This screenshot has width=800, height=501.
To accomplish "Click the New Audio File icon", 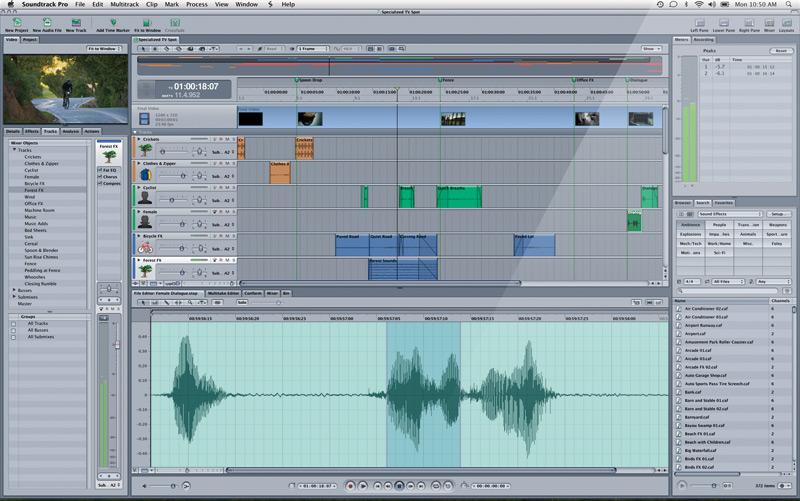I will 47,22.
